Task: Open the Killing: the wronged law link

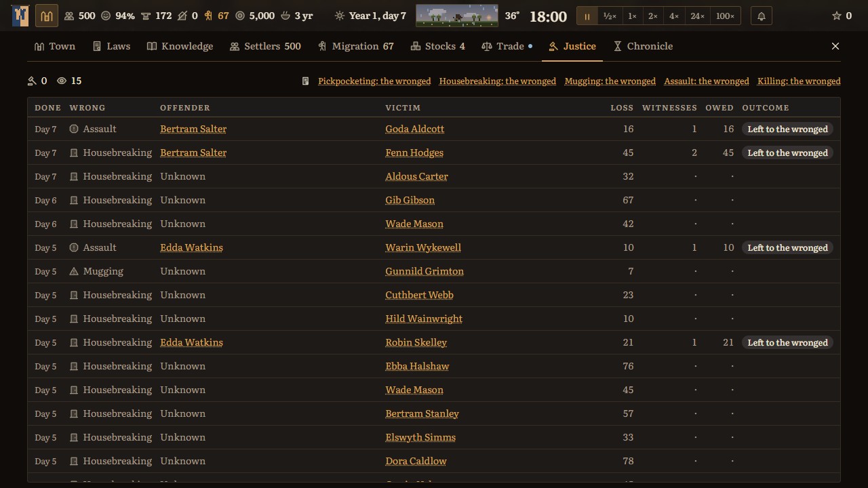Action: click(x=799, y=81)
